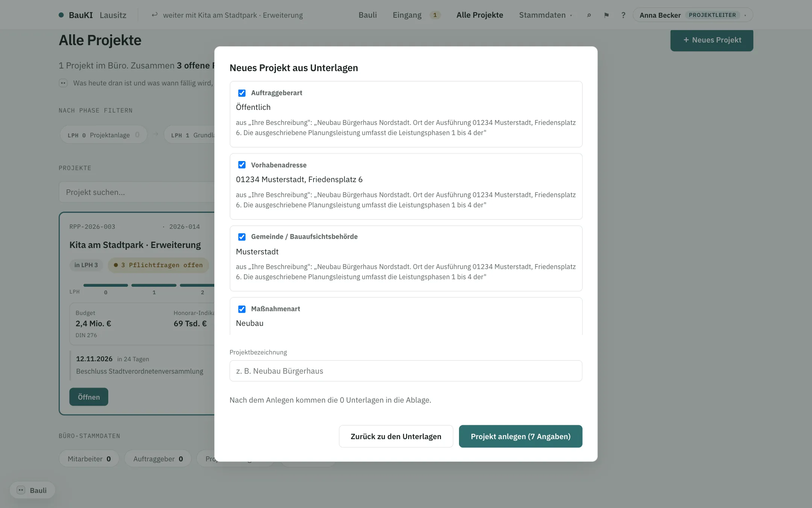Filter by LPH 0 Projektanlage chip
812x508 pixels.
(x=103, y=135)
